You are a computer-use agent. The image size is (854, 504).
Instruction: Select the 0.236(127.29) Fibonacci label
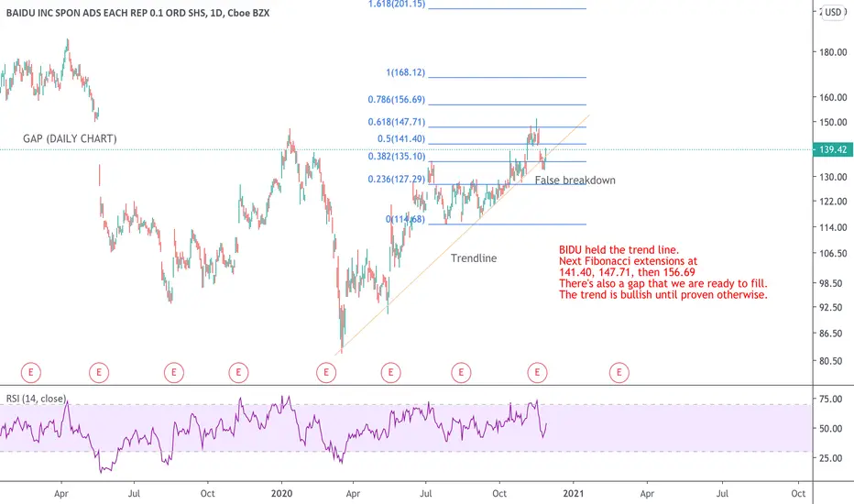[x=397, y=180]
